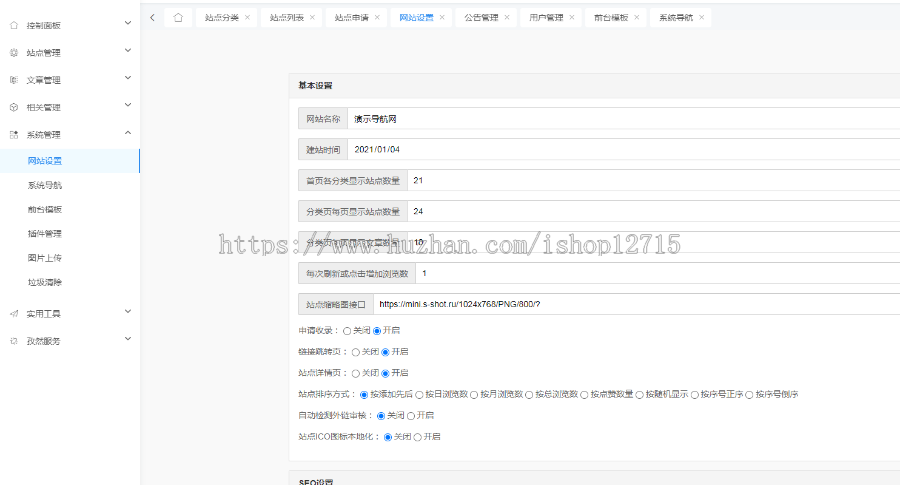Expand the 相关管理 menu chevron
Image resolution: width=900 pixels, height=485 pixels.
click(x=128, y=105)
